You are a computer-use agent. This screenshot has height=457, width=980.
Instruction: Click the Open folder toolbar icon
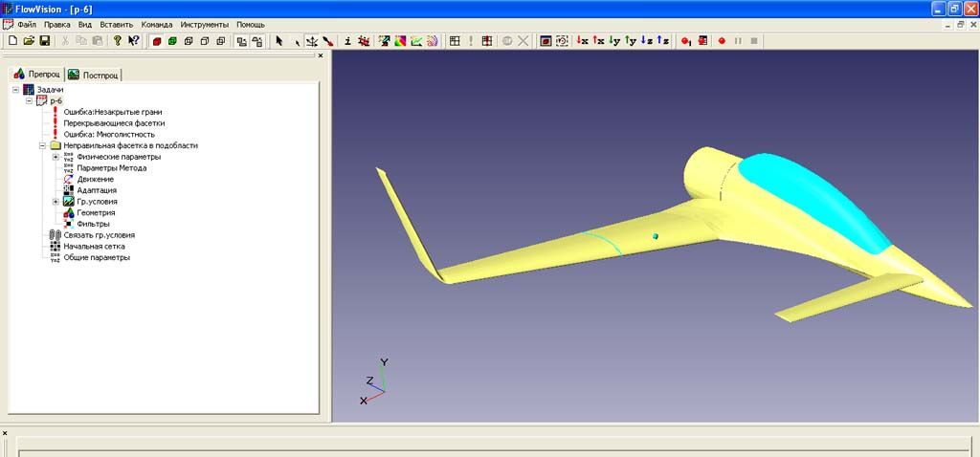pos(29,41)
